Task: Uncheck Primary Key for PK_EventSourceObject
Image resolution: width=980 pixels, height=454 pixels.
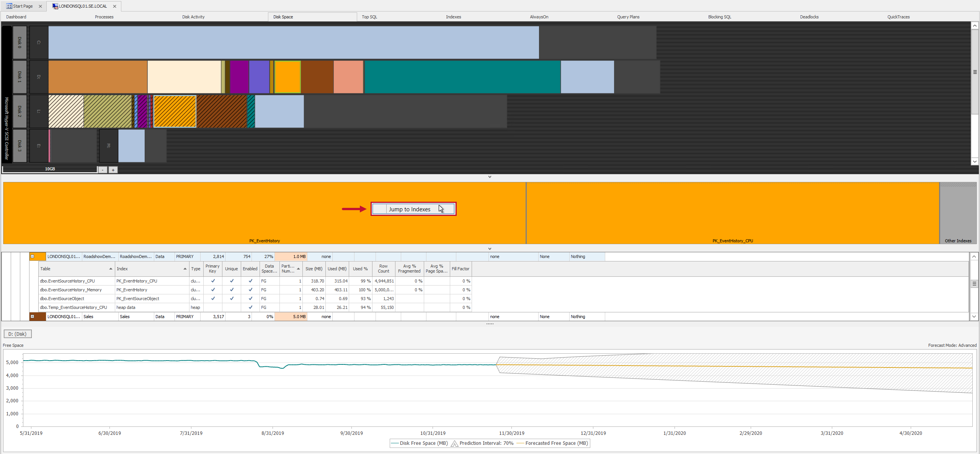Action: pos(213,298)
